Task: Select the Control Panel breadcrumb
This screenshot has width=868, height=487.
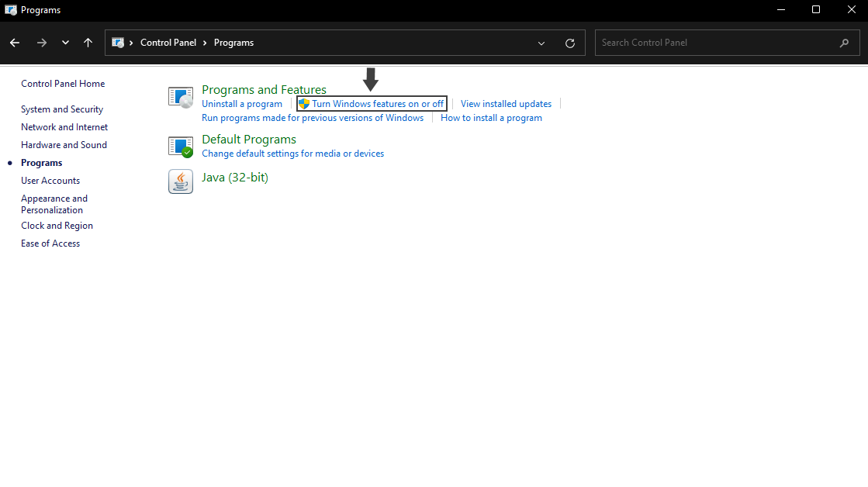Action: pos(168,43)
